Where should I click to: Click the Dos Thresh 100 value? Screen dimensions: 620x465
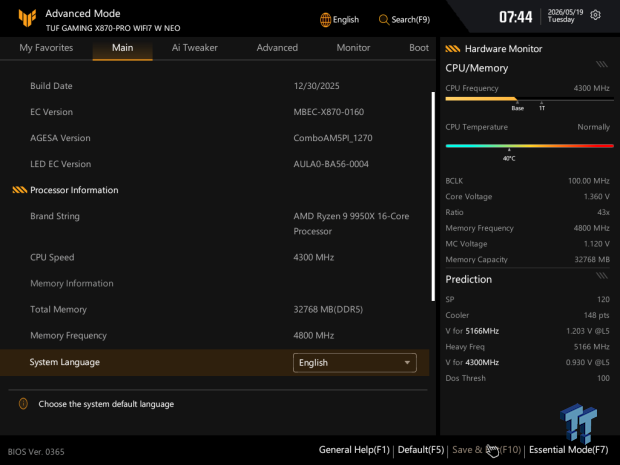[x=603, y=378]
